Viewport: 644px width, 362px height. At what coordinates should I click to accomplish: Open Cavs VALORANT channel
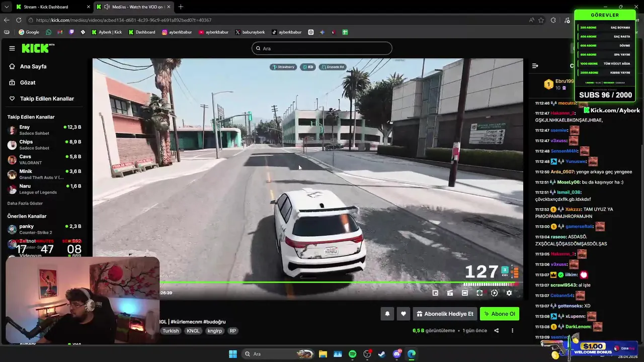(x=44, y=159)
